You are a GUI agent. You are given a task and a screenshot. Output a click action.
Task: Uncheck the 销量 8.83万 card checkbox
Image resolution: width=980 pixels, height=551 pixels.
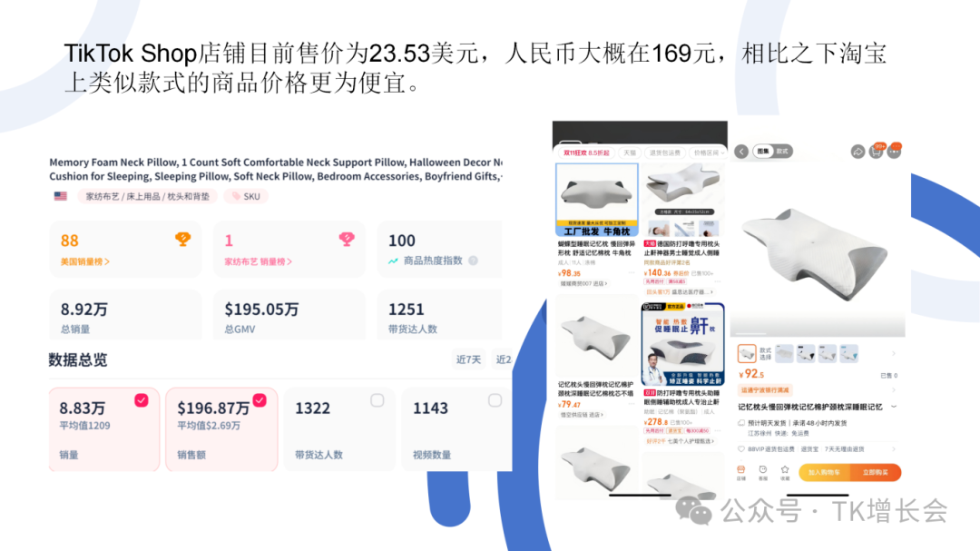pos(142,400)
